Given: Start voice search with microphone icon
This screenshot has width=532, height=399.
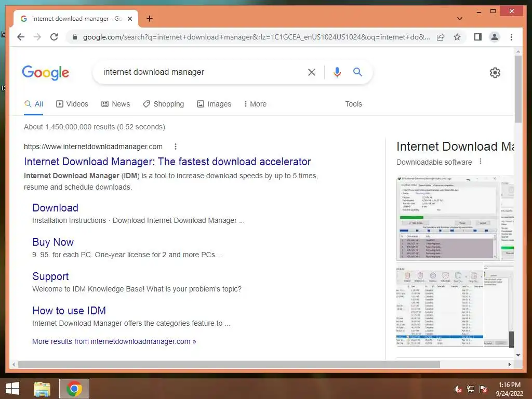Looking at the screenshot, I should tap(337, 72).
